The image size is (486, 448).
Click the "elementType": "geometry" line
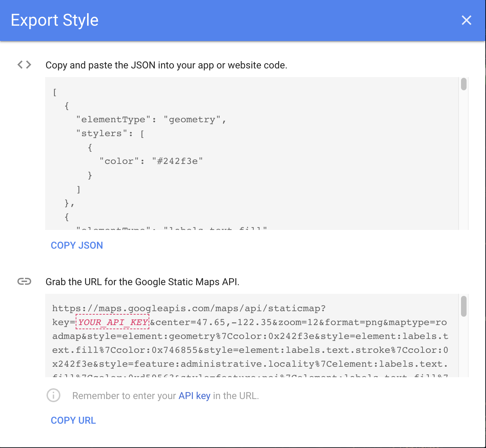[x=151, y=119]
